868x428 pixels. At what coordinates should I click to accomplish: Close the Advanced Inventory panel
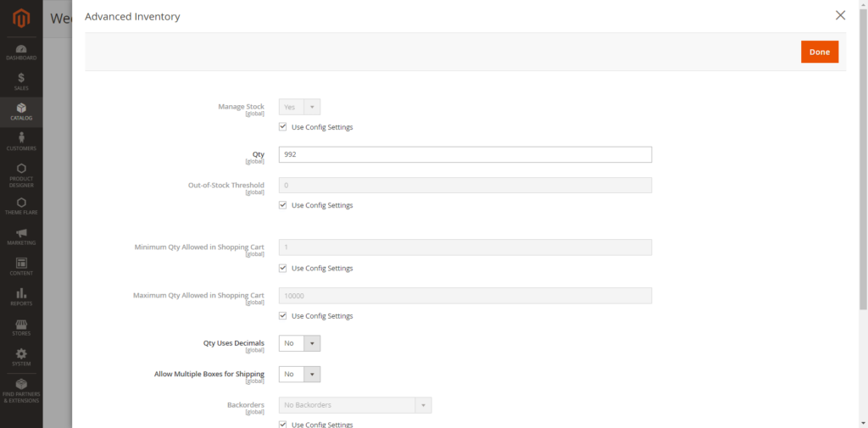point(840,15)
